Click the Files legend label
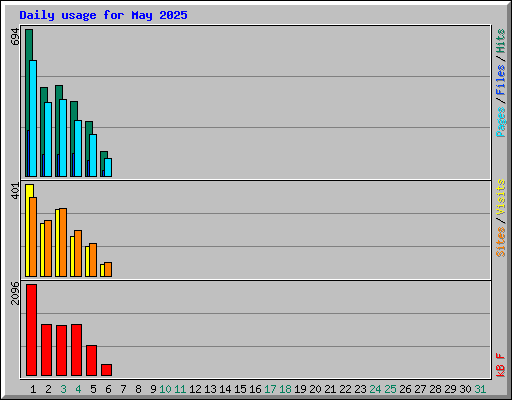The width and height of the screenshot is (512, 400). [x=500, y=80]
